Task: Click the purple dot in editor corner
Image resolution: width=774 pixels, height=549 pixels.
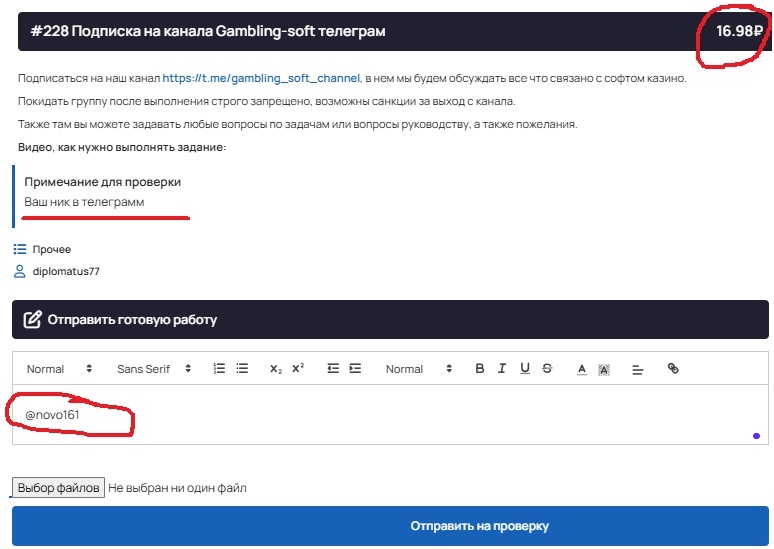Action: pos(756,436)
